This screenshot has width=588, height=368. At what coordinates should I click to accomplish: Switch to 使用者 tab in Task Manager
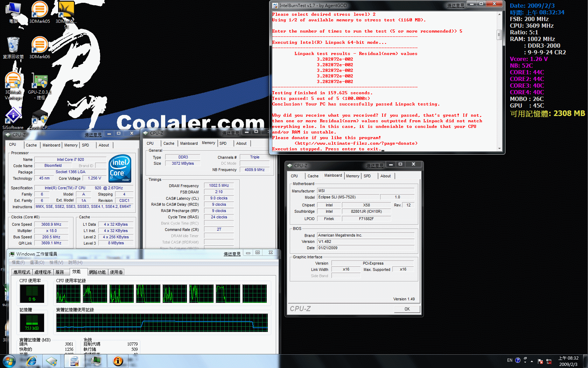(117, 272)
